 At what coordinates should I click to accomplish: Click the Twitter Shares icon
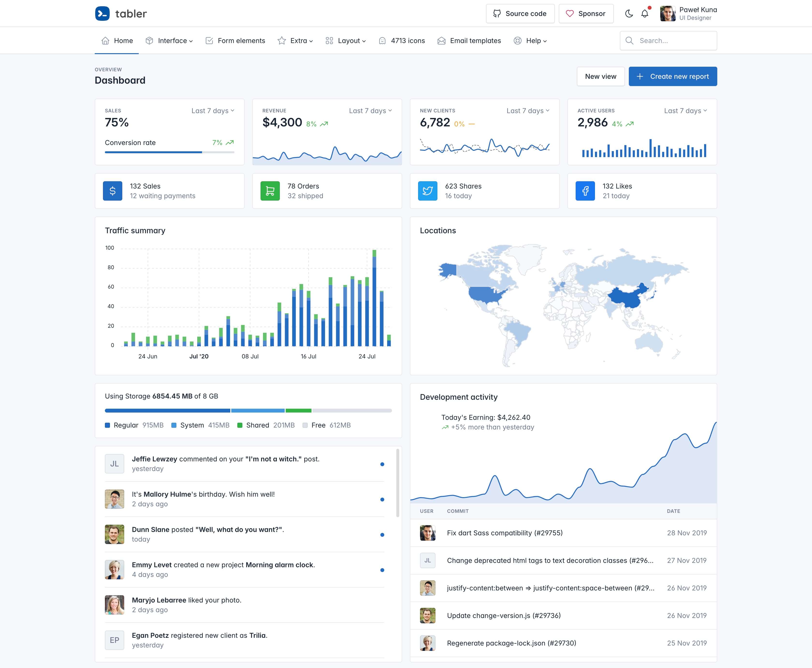(x=428, y=191)
